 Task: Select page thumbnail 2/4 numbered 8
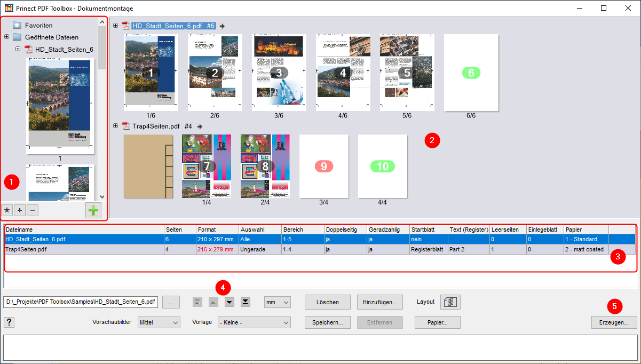tap(265, 166)
